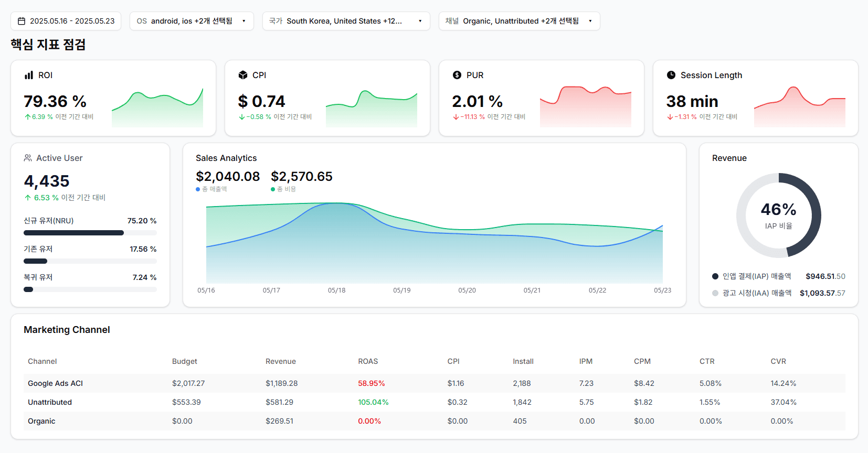Open the 채널 channel filter dropdown
Image resolution: width=868 pixels, height=453 pixels.
519,21
